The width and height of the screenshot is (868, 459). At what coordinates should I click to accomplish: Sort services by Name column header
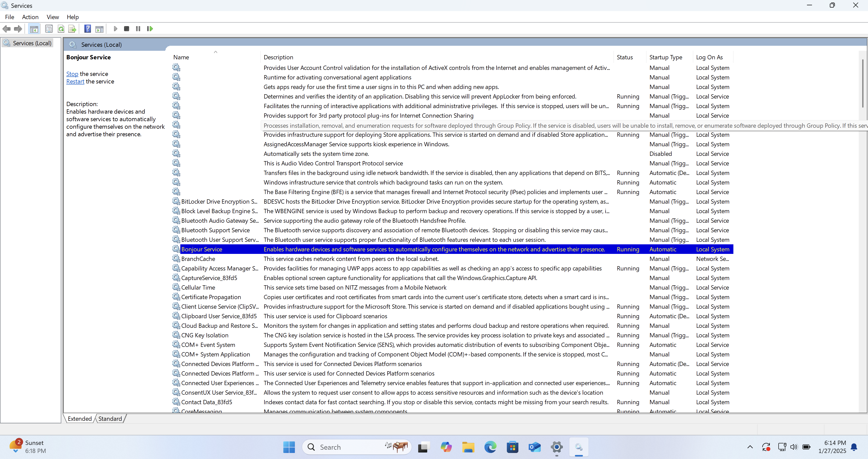[181, 57]
